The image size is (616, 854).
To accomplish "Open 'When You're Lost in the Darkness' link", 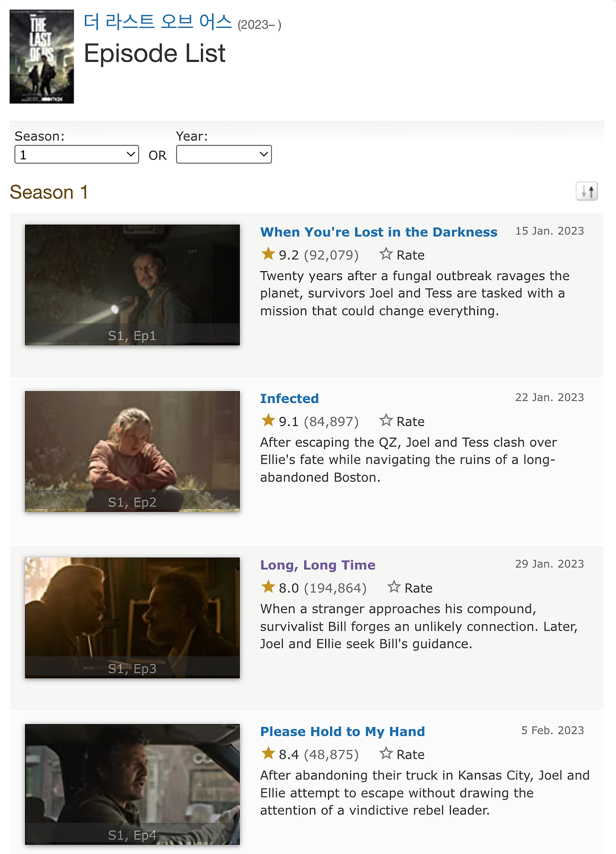I will [x=379, y=232].
